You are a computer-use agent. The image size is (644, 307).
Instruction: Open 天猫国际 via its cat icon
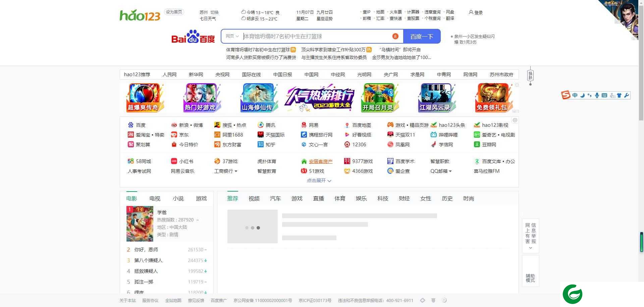tap(260, 135)
